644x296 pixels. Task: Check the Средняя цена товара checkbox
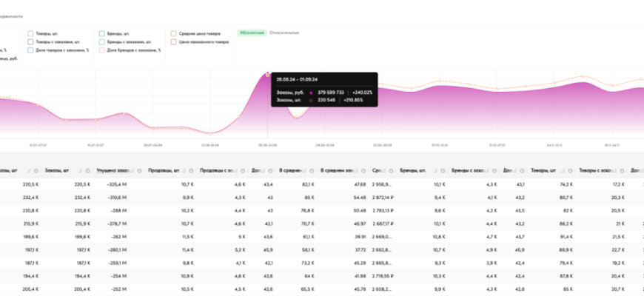[173, 33]
